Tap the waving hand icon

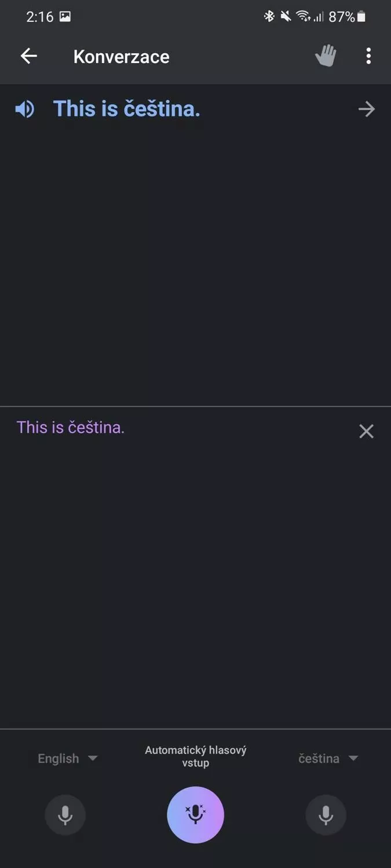click(326, 56)
